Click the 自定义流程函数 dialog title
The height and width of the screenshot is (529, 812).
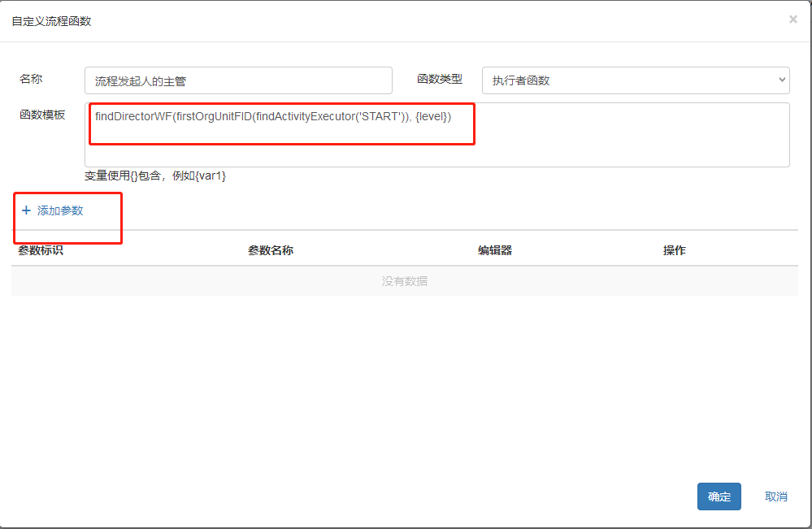pyautogui.click(x=51, y=21)
